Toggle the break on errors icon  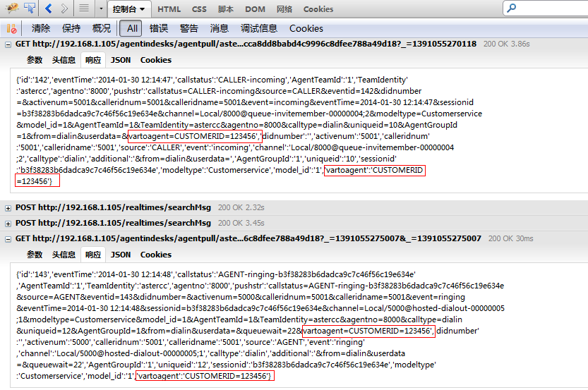[11, 29]
